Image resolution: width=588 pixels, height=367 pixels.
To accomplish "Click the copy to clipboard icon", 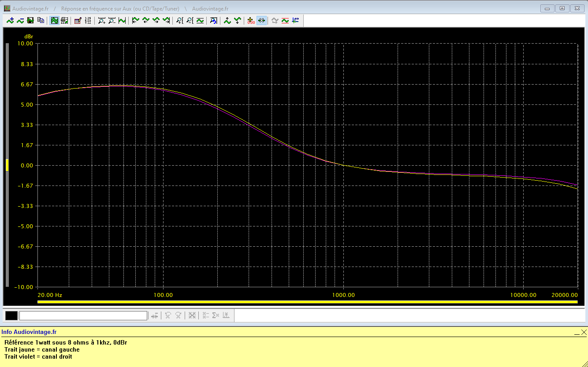I will (41, 20).
